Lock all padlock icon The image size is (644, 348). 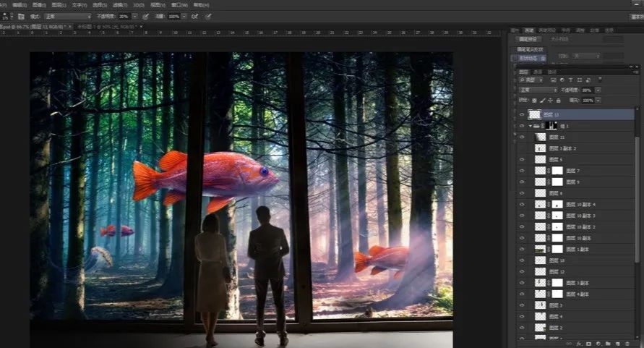click(559, 101)
